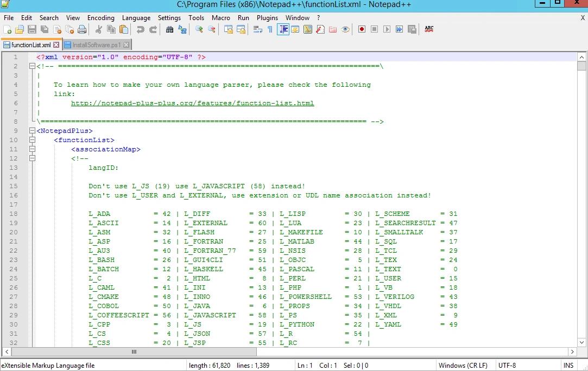Viewport: 588px width, 371px height.
Task: Collapse the functionList fold marker on line 10
Action: pos(32,140)
